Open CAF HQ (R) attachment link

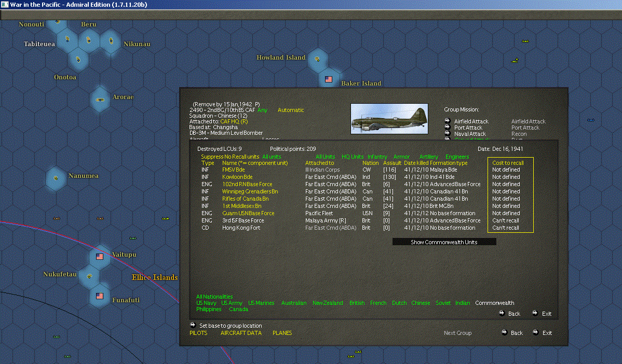tap(234, 122)
